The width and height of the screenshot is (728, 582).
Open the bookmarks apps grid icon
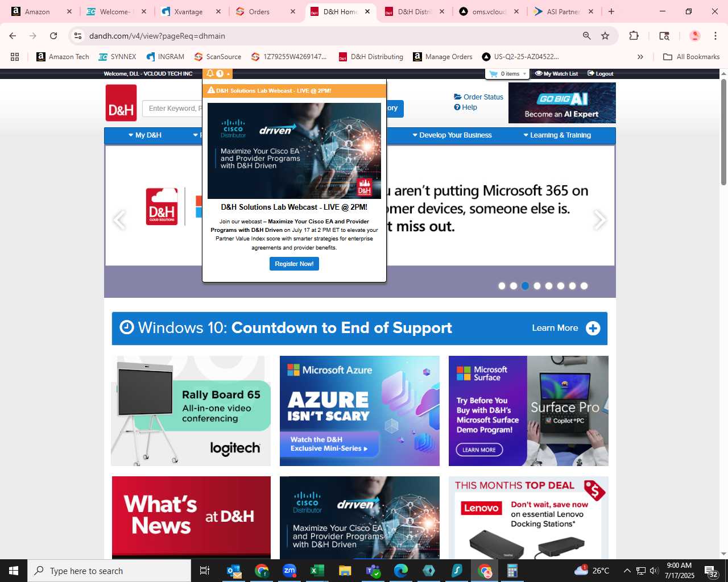pos(15,57)
